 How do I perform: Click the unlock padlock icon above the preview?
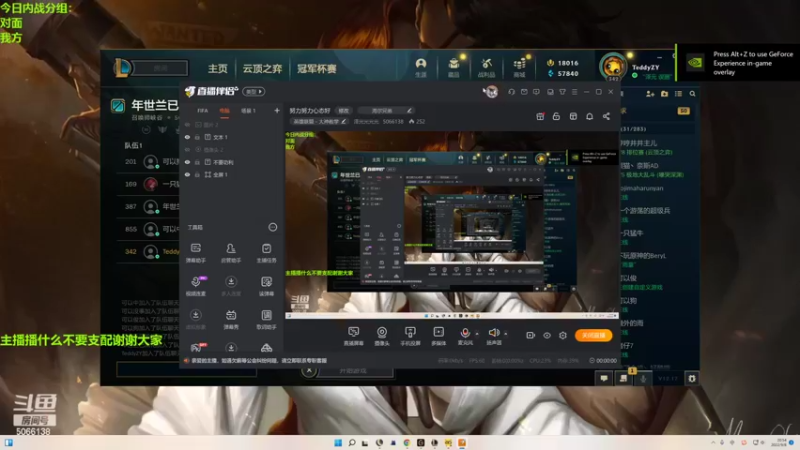click(556, 116)
